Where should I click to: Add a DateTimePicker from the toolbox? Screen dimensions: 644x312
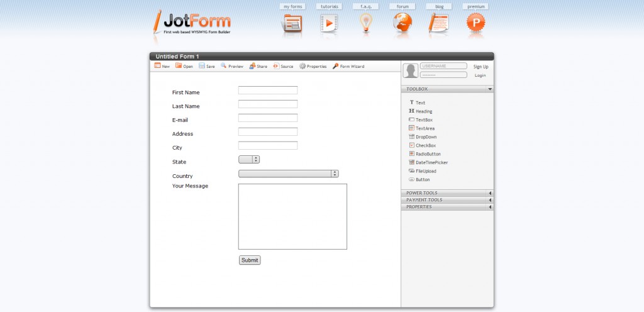point(431,162)
